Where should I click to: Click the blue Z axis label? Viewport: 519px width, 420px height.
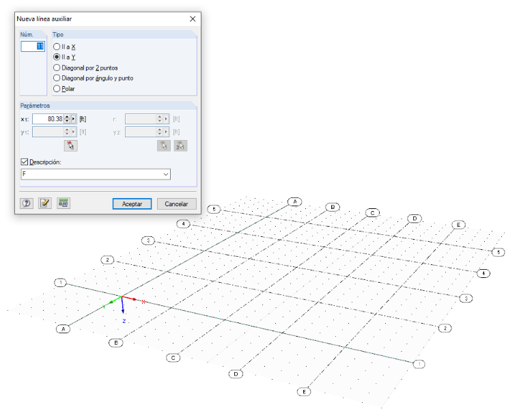click(x=124, y=321)
